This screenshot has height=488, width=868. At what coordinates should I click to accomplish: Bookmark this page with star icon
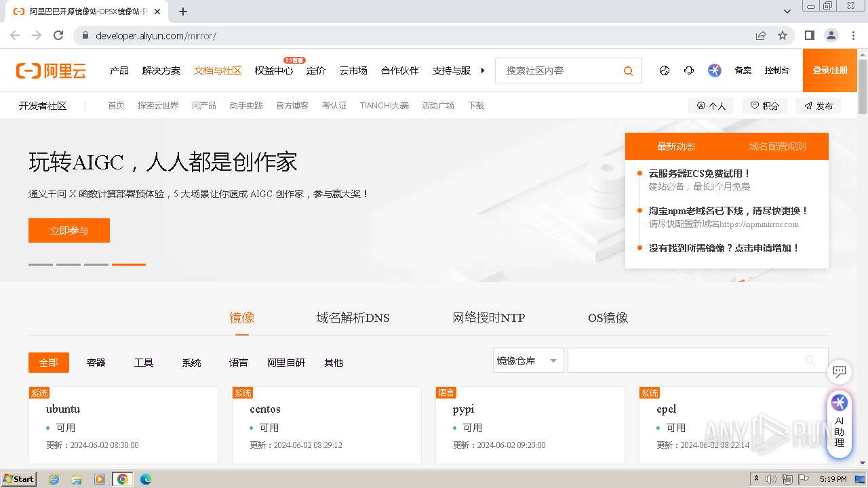783,35
